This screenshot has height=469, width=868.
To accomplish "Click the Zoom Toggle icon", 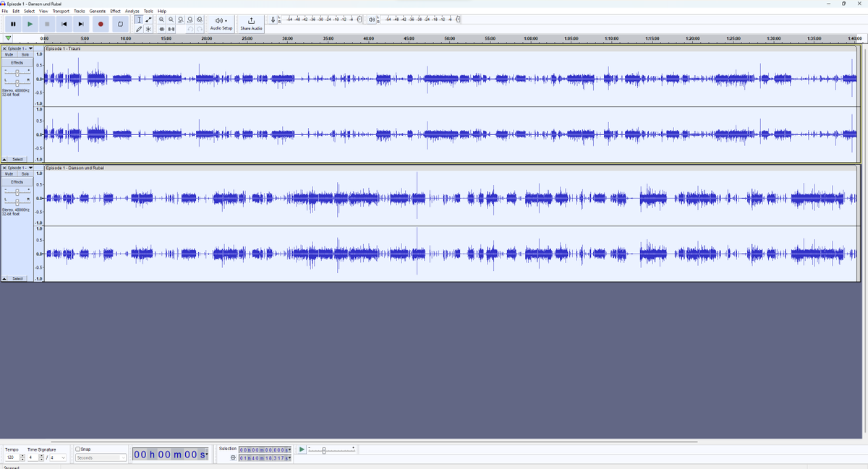I will (200, 20).
